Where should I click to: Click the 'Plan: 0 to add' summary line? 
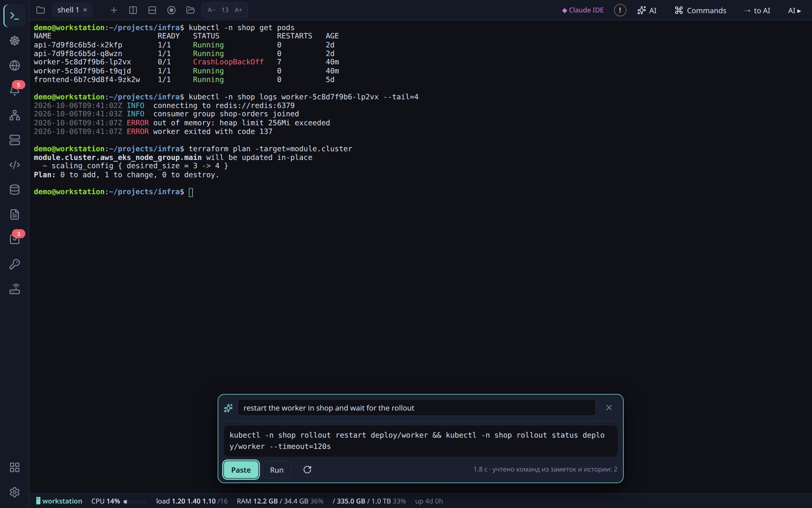tap(126, 175)
